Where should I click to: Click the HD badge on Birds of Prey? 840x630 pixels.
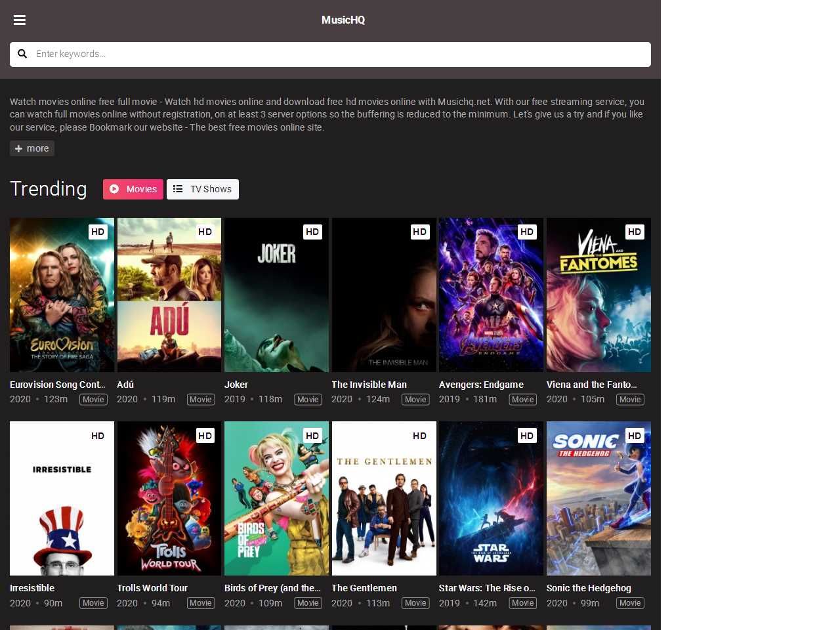312,436
